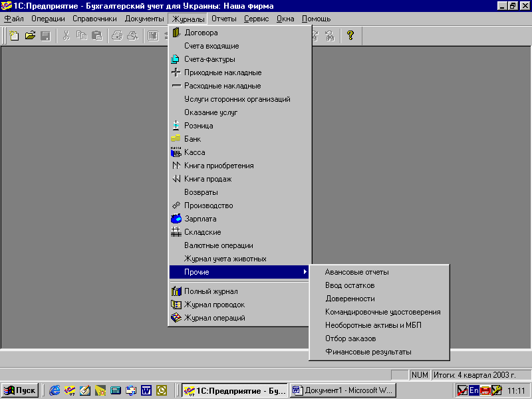Click the NUM status bar indicator
The image size is (532, 399).
click(x=420, y=375)
